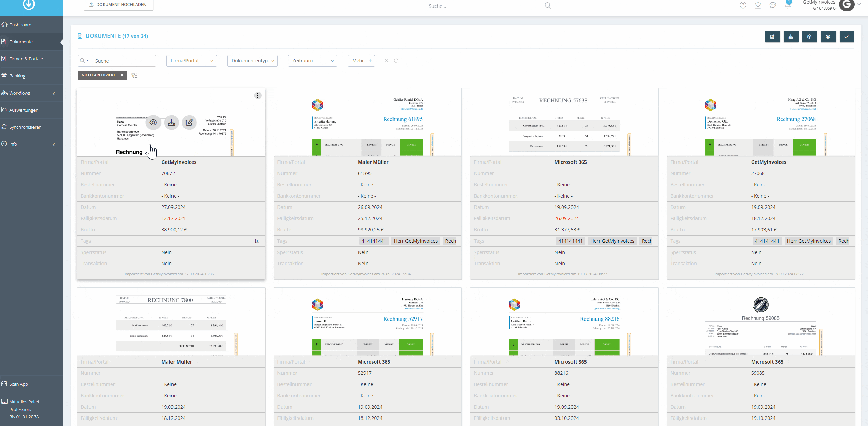Screen dimensions: 868x426
Task: Remove the NICHT ARCHIVIERT filter chip
Action: tap(122, 75)
